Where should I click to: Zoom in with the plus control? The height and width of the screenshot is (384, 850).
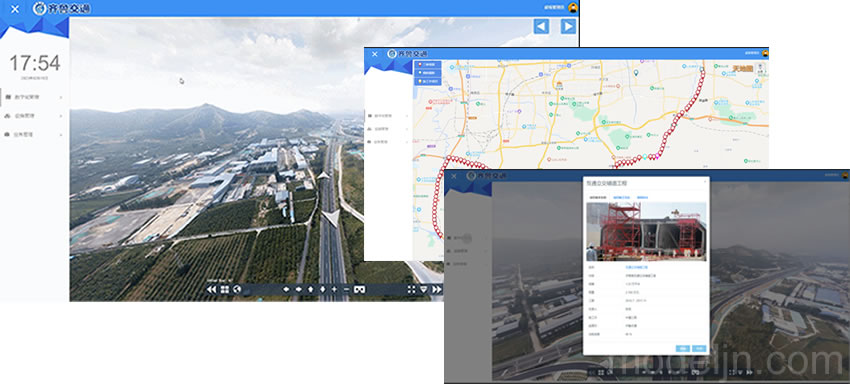tap(334, 290)
